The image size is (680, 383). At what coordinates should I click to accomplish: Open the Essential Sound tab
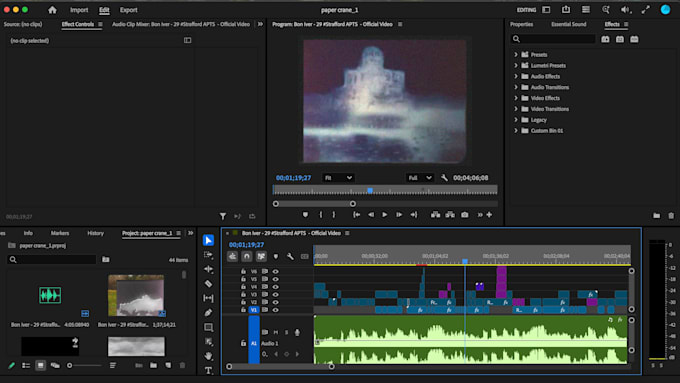click(x=569, y=24)
